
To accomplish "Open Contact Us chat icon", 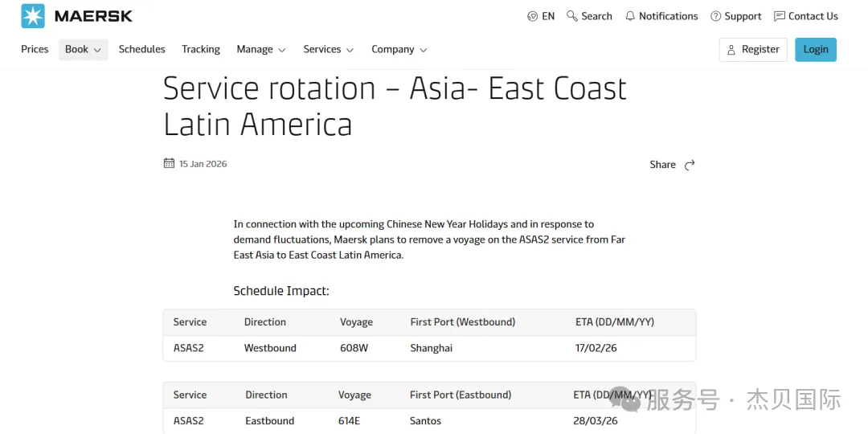I will (x=780, y=16).
